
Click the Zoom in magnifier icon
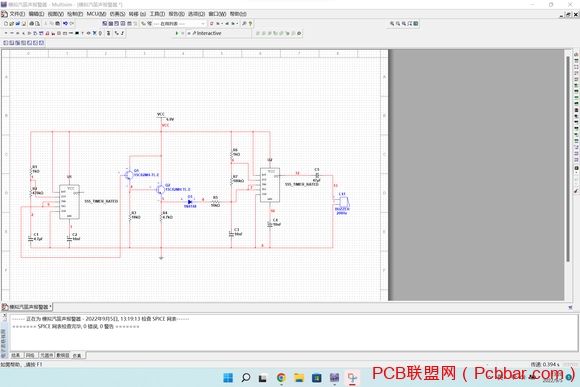[392, 23]
